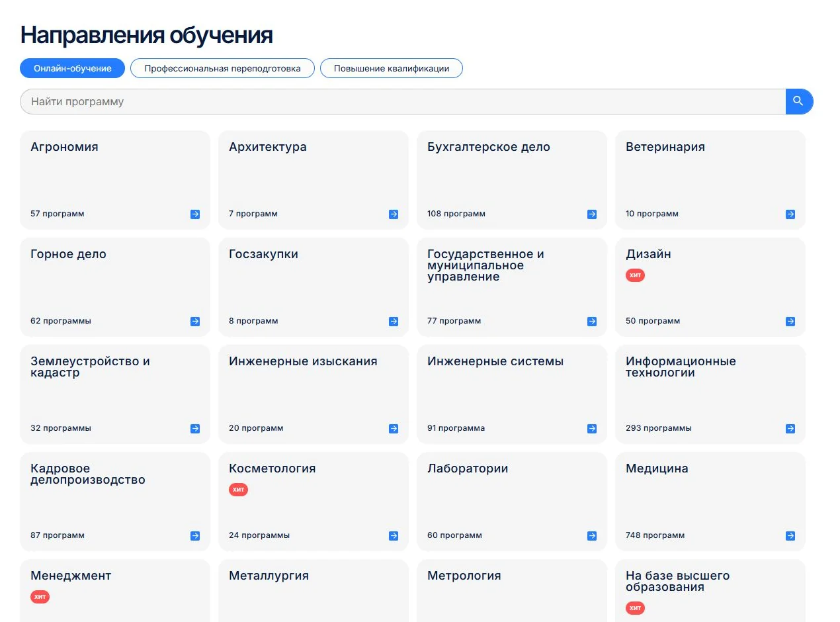Open the Метрология direction title
Image resolution: width=840 pixels, height=622 pixels.
464,576
